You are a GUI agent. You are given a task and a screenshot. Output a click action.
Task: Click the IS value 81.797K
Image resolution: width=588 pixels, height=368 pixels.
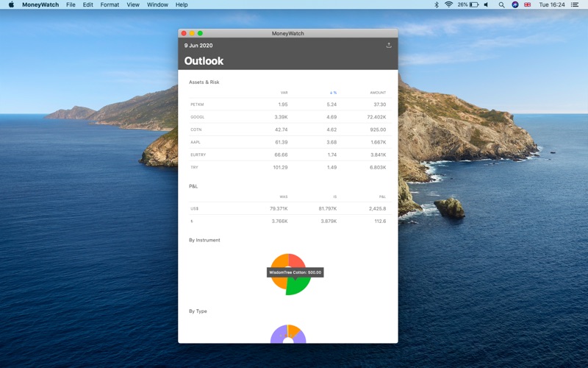(328, 208)
